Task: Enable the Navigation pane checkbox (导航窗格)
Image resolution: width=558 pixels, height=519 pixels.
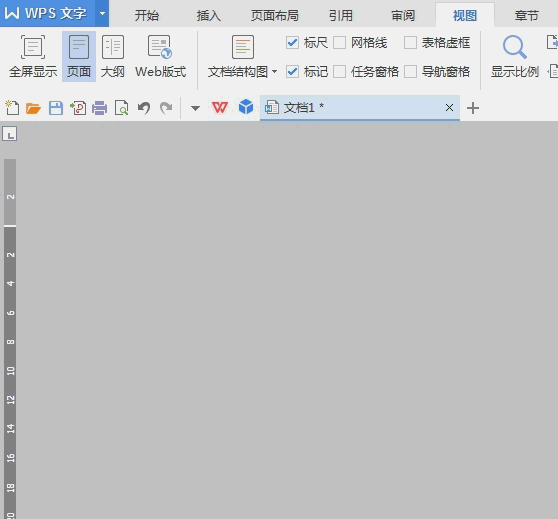Action: pos(410,72)
